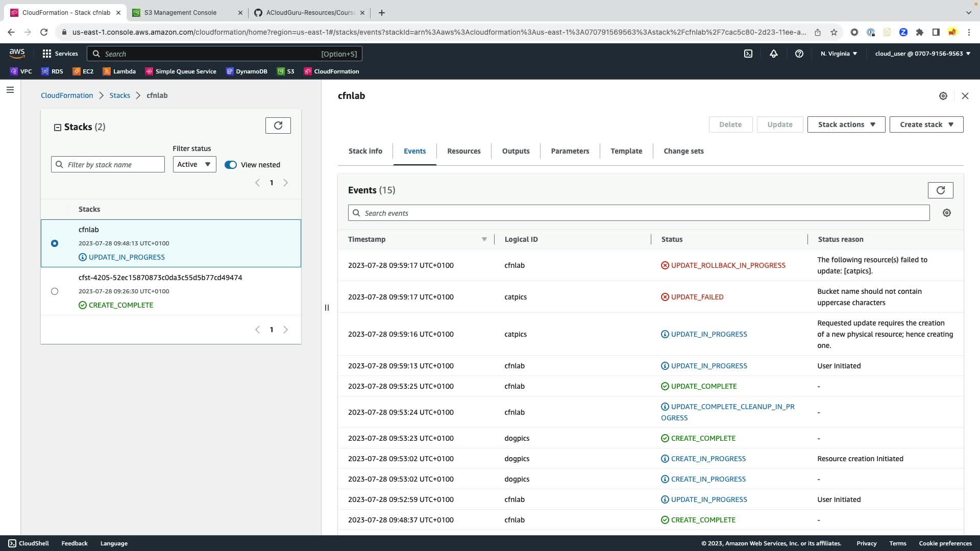Open the Services grid menu
The height and width of the screenshot is (551, 980).
(x=60, y=54)
